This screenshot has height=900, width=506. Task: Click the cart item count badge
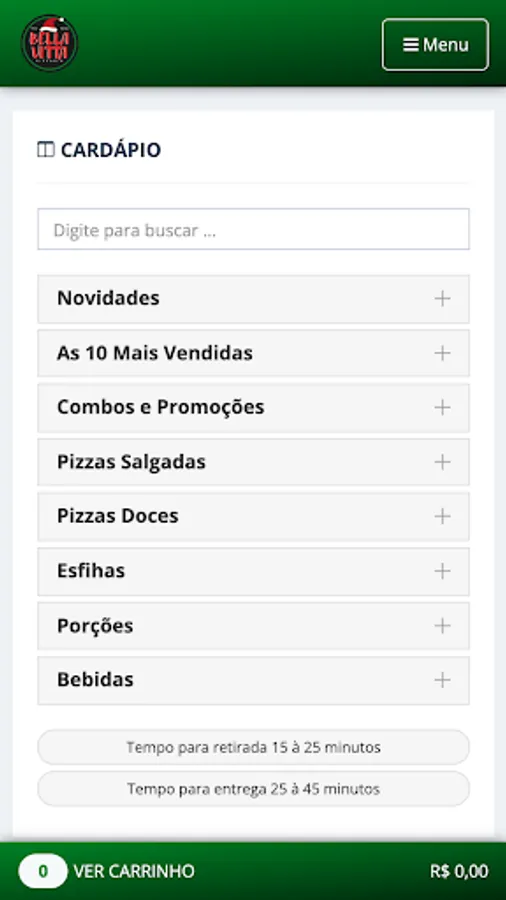coord(43,871)
